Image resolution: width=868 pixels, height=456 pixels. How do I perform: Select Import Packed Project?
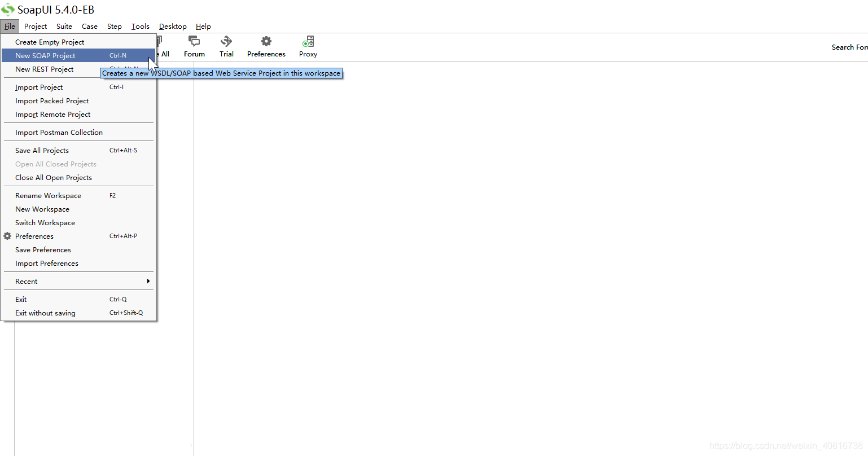[x=78, y=101]
